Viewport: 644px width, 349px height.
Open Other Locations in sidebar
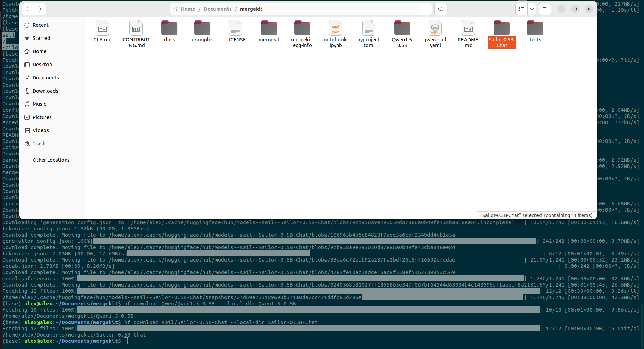(51, 160)
